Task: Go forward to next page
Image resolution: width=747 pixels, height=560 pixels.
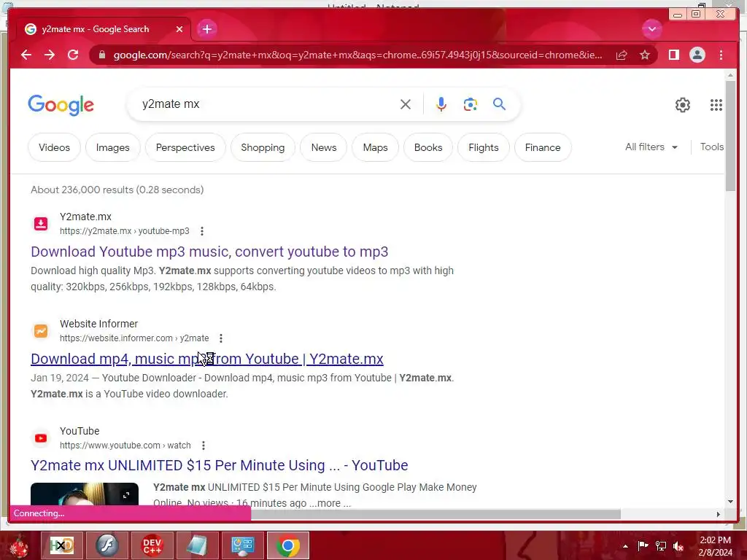Action: click(x=50, y=55)
